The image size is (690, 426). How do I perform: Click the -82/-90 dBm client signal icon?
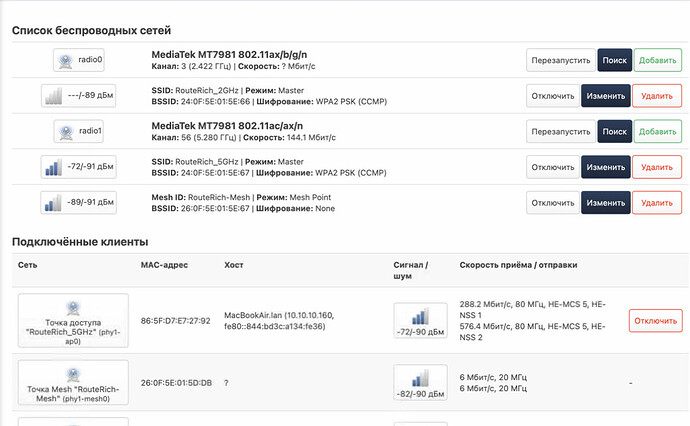[x=420, y=382]
